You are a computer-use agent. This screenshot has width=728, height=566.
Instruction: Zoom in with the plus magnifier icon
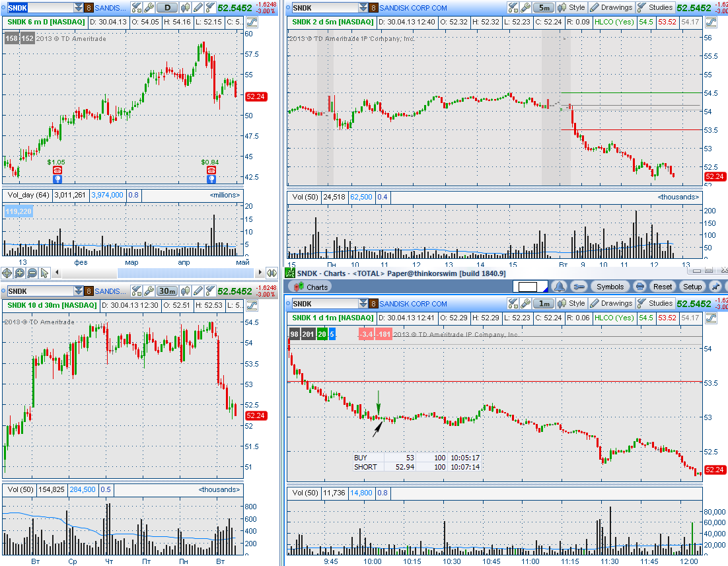point(20,273)
